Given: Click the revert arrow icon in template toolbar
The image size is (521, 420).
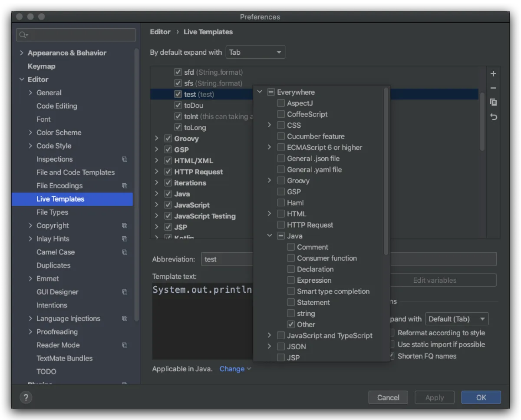Looking at the screenshot, I should click(x=493, y=117).
